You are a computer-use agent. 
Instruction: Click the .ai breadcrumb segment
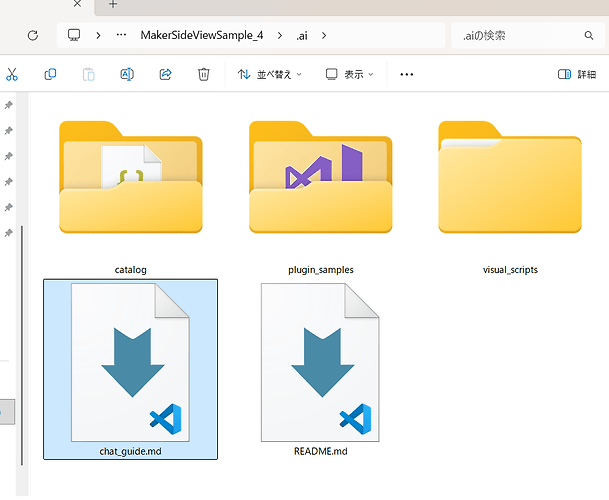(302, 36)
